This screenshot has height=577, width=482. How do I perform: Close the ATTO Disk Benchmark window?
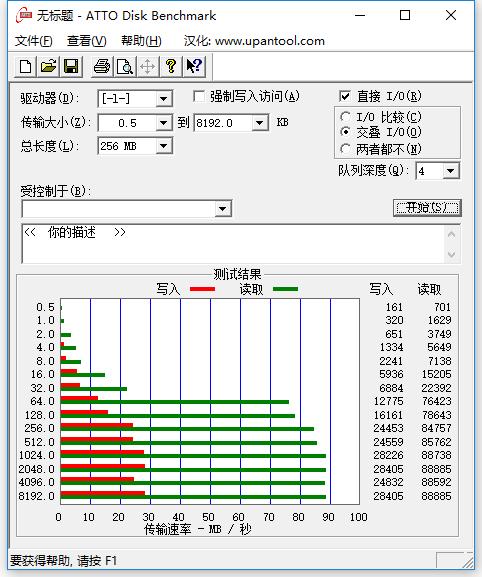[451, 15]
